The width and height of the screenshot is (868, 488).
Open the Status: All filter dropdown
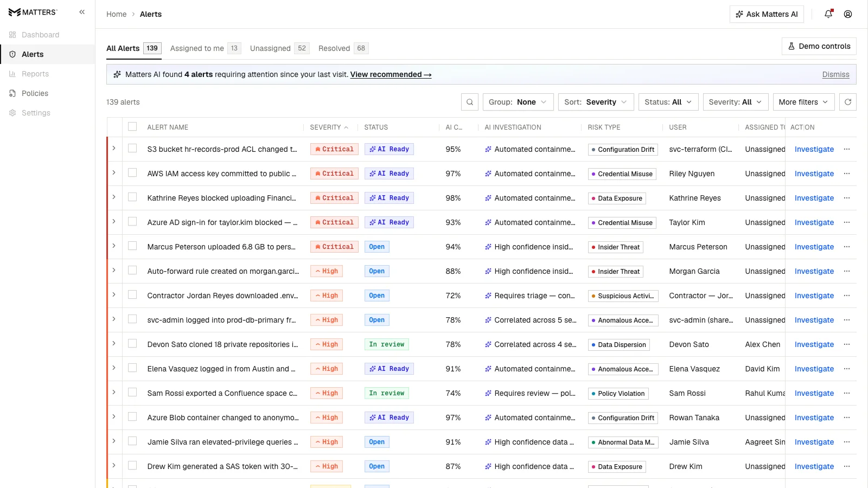click(668, 102)
